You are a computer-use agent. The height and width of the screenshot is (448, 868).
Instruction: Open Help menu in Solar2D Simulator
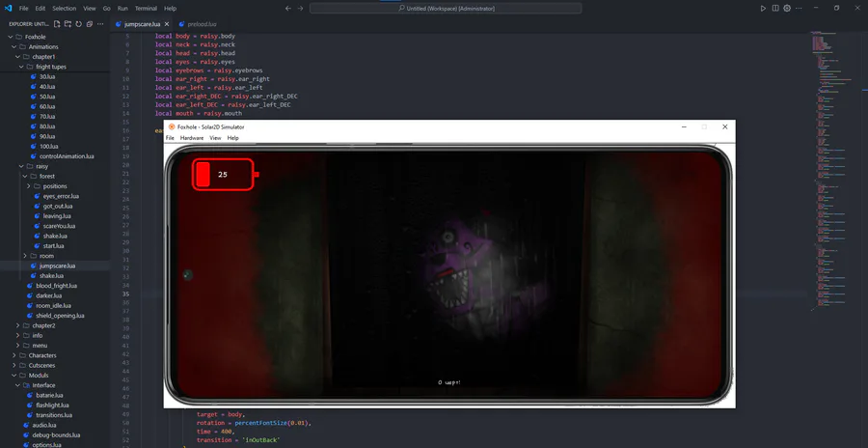click(233, 138)
